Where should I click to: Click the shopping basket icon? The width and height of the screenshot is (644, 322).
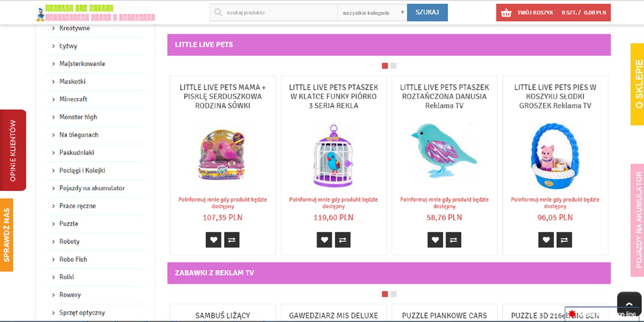506,13
